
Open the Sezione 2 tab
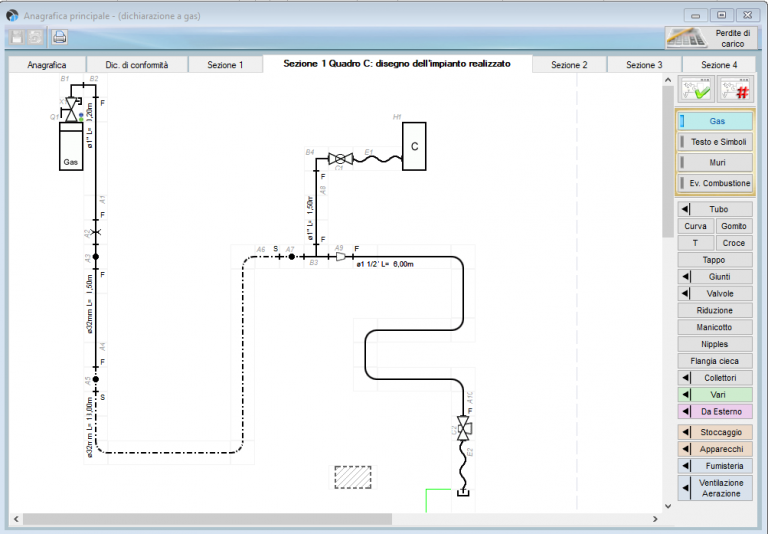tap(569, 65)
